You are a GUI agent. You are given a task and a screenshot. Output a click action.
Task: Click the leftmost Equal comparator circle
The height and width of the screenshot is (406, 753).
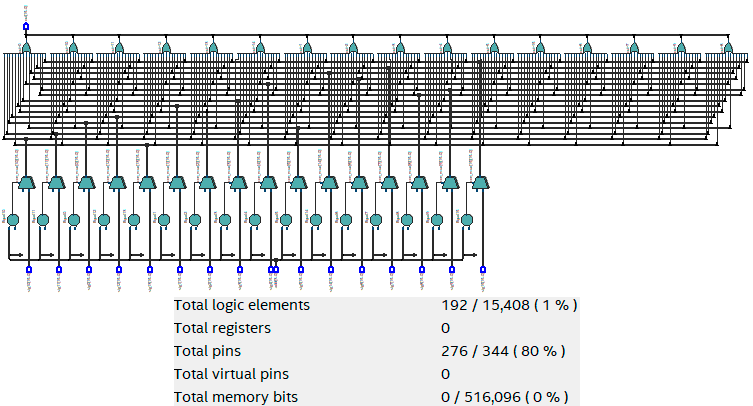pos(12,220)
